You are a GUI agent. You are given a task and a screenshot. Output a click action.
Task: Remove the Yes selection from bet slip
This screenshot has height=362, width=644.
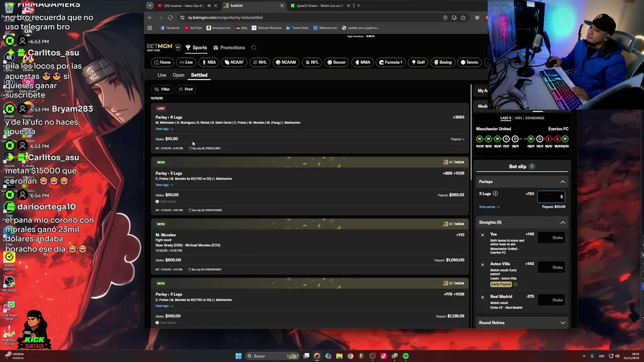(x=482, y=235)
